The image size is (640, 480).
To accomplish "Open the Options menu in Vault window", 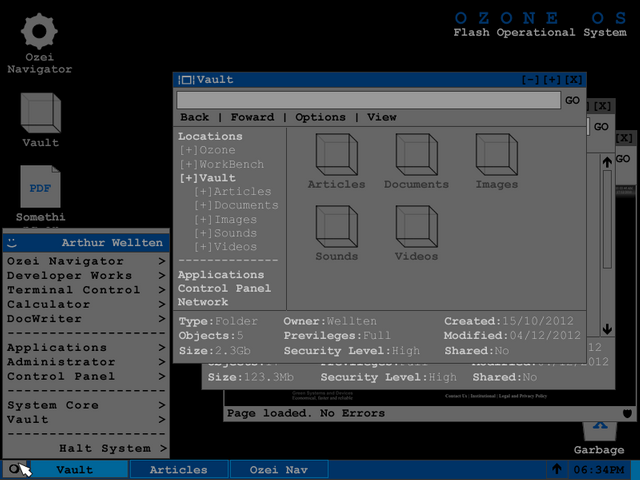I will tap(320, 117).
